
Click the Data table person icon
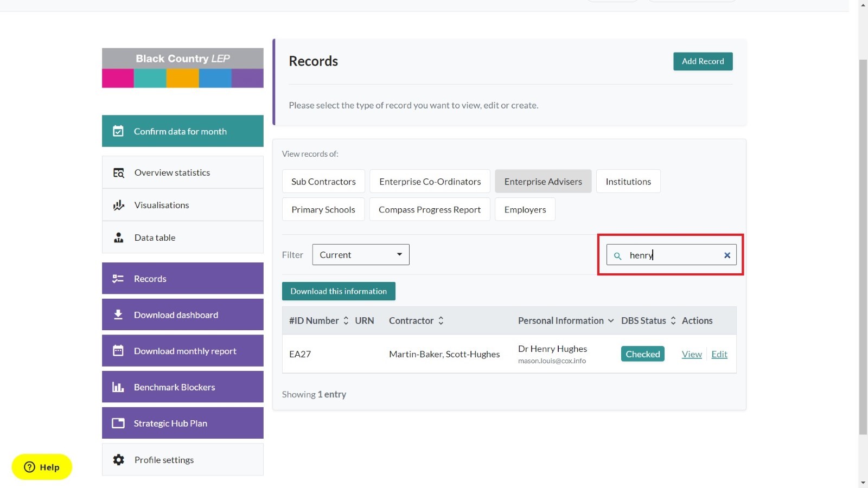(x=119, y=237)
